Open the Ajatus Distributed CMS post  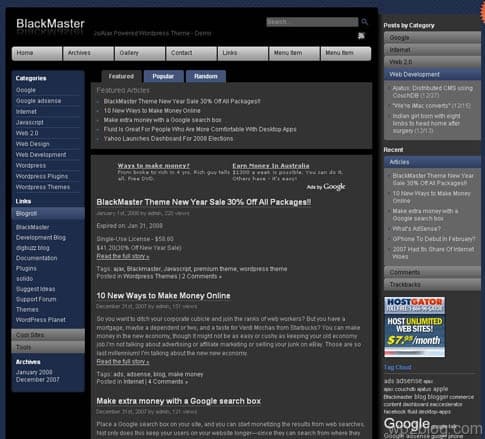432,92
